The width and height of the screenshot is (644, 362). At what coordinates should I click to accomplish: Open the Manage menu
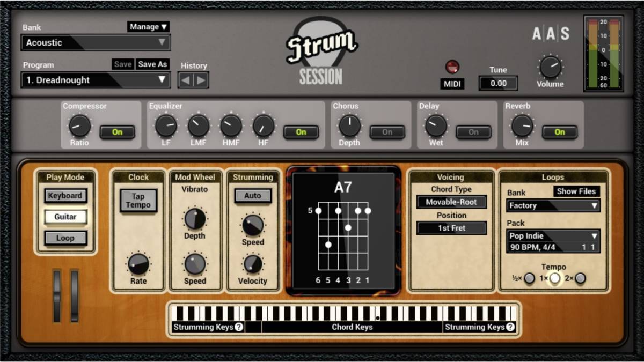click(x=149, y=27)
